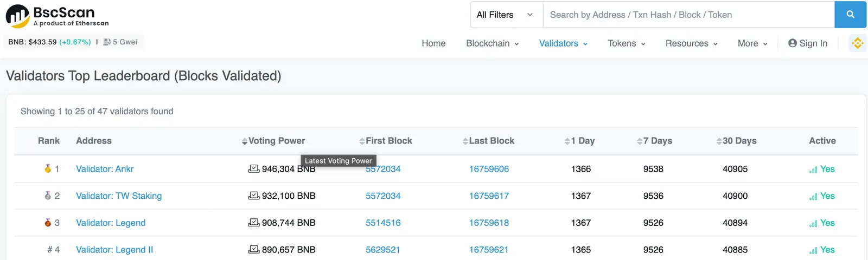Sort by Last Block column
Viewport: 868px width, 260px height.
pos(488,141)
